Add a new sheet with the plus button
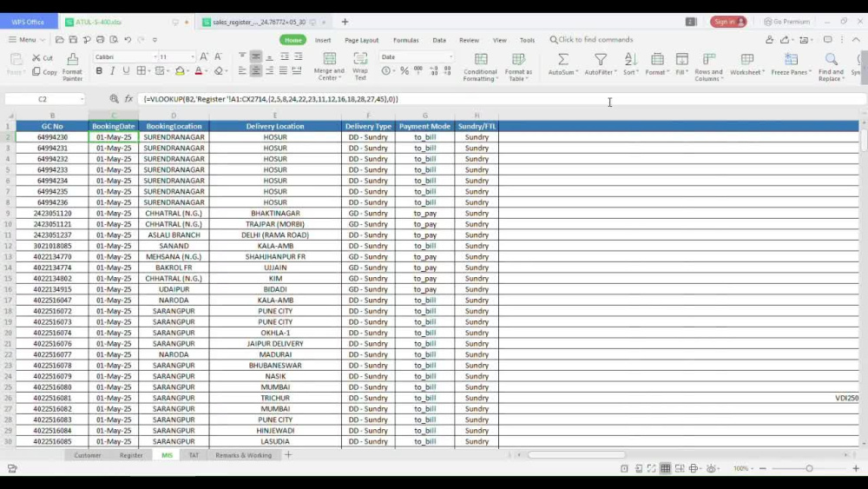 [x=288, y=455]
